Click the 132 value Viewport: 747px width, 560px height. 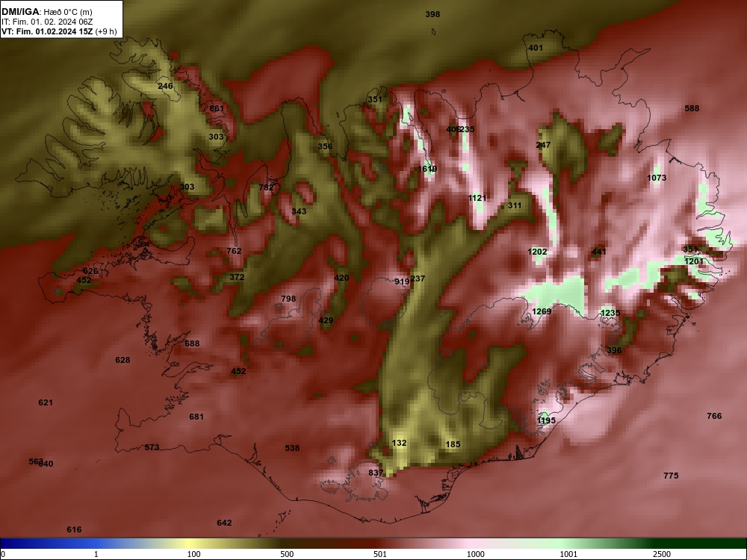coord(399,444)
